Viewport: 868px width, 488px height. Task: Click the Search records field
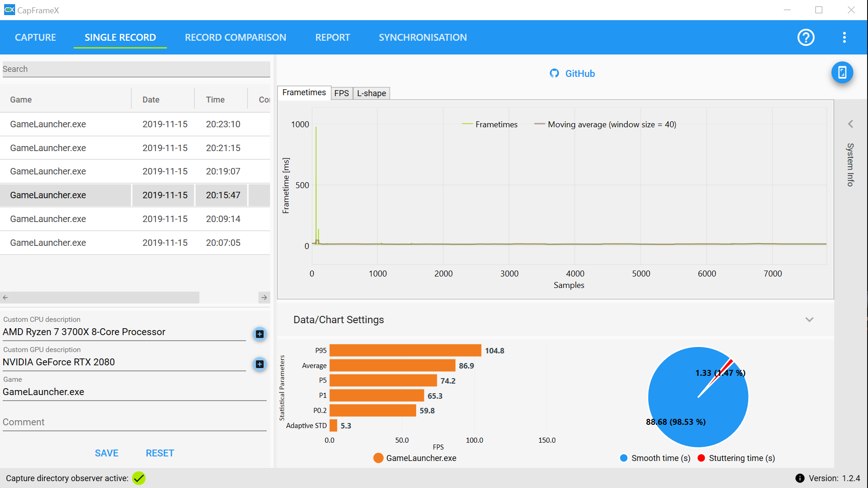pyautogui.click(x=136, y=69)
